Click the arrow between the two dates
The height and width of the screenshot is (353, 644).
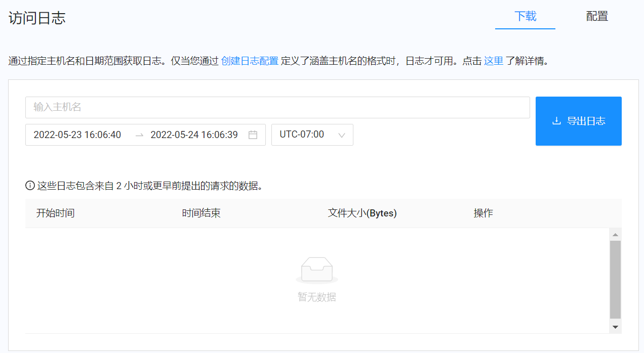(139, 135)
